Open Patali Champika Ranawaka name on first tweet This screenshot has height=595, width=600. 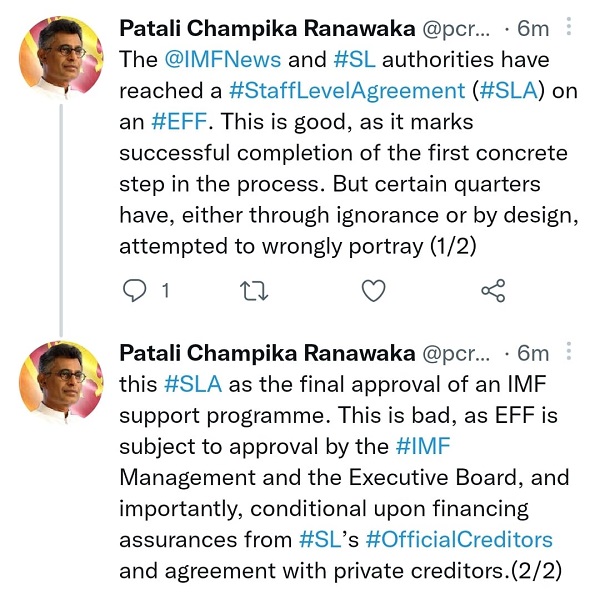click(x=267, y=29)
